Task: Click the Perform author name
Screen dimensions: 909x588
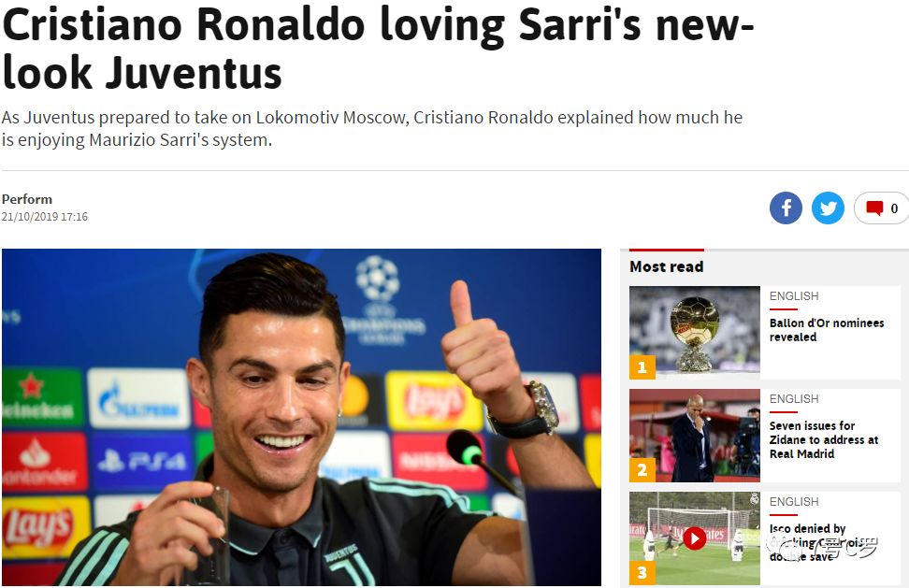Action: [27, 199]
